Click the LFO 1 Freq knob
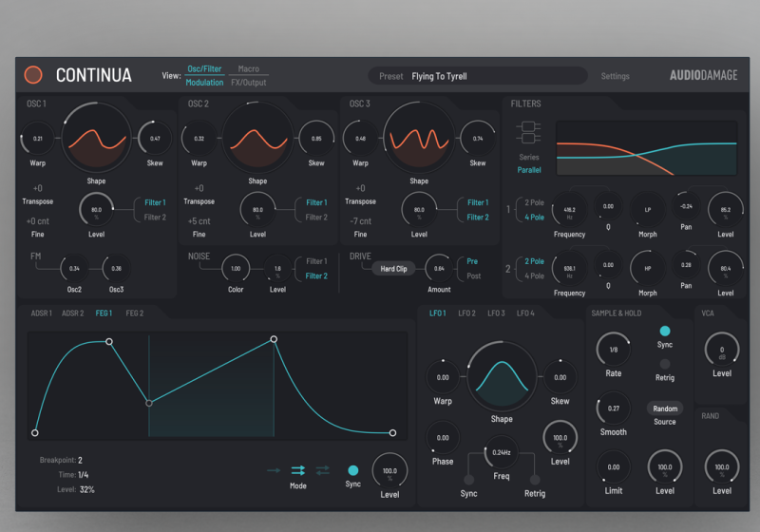The image size is (760, 532). [x=502, y=452]
